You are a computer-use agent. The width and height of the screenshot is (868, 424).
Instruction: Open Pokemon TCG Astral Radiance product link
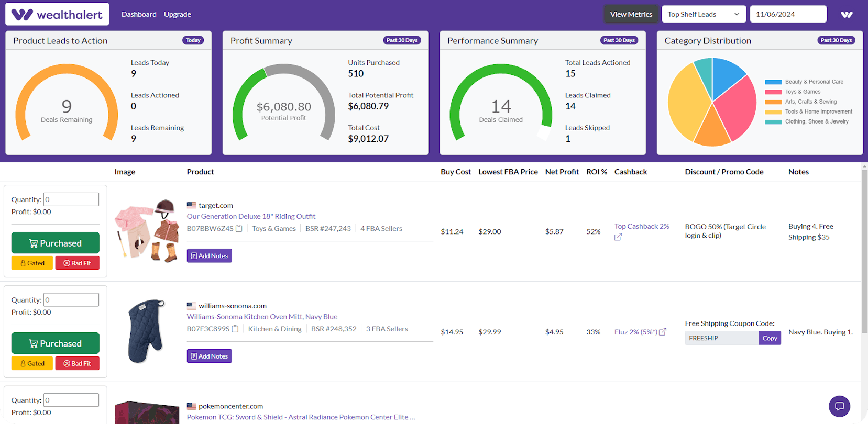(301, 417)
